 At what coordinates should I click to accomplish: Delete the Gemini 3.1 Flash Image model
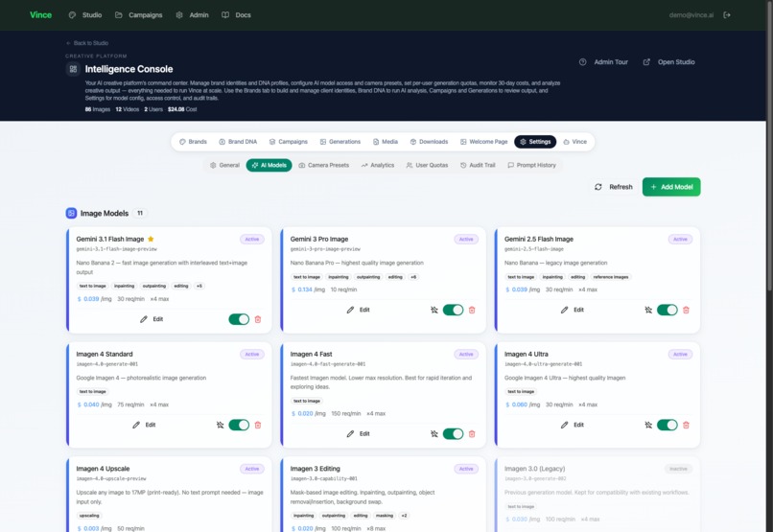tap(258, 319)
